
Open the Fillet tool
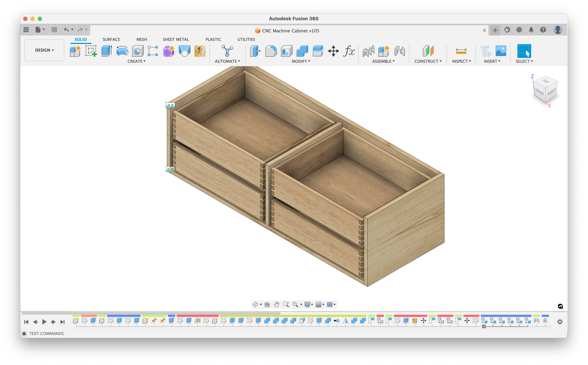[271, 51]
